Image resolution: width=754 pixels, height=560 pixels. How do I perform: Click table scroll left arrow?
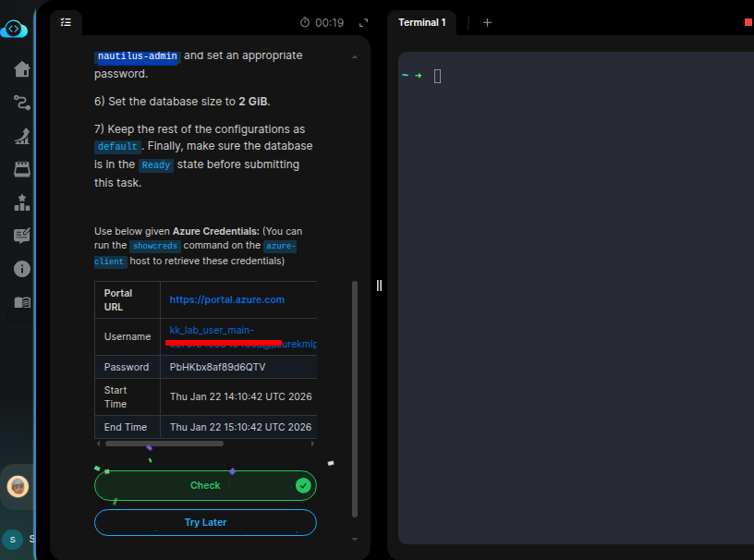tap(99, 444)
